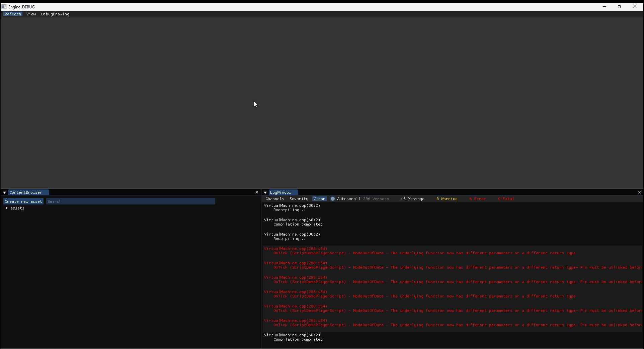644x349 pixels.
Task: Toggle the 10 Message filter
Action: click(x=413, y=199)
